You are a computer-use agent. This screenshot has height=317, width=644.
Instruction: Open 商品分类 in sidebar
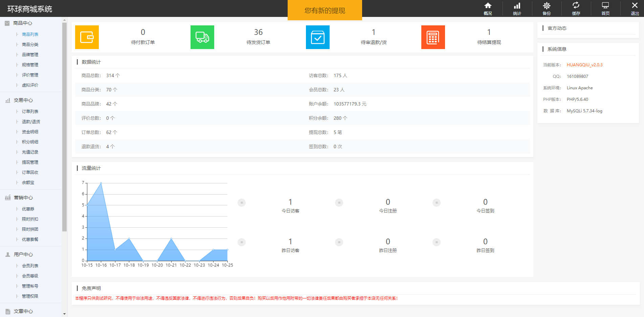click(x=30, y=45)
